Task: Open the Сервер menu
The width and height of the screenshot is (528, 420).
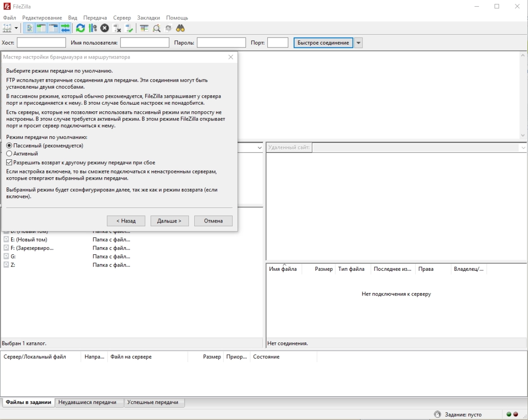Action: 122,18
